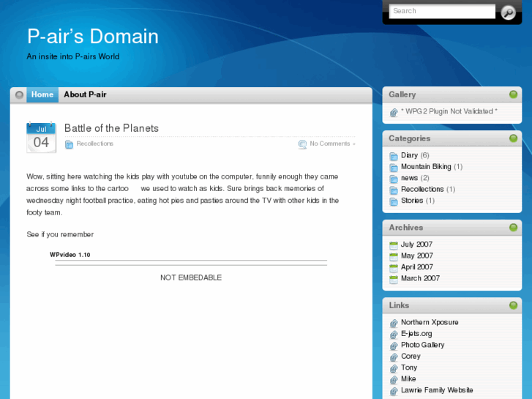This screenshot has width=532, height=399.
Task: Click the folder icon beside Diary
Action: 394,156
